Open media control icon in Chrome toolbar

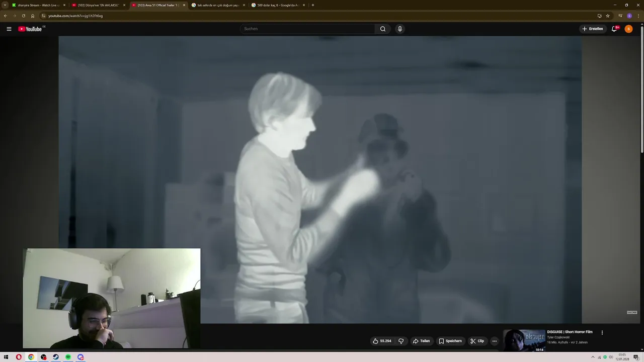click(620, 16)
